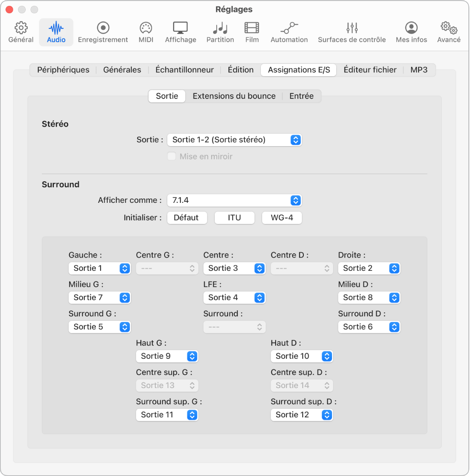
Task: Click the WG-4 initialize button
Action: [282, 218]
